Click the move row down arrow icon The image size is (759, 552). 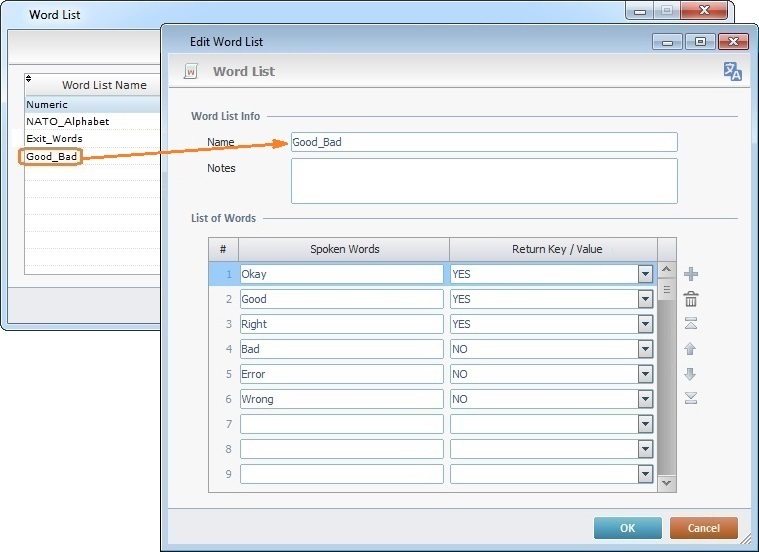(690, 374)
